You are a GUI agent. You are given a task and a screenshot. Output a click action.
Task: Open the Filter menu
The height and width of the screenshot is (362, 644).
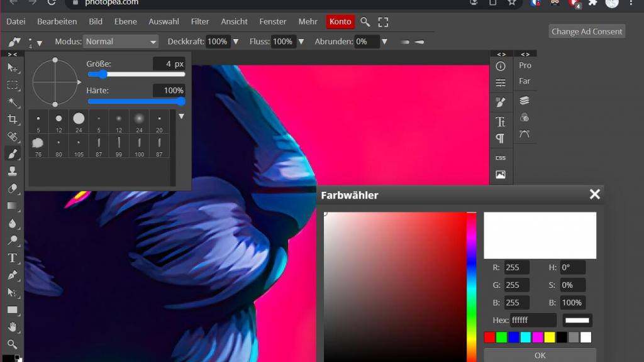199,22
